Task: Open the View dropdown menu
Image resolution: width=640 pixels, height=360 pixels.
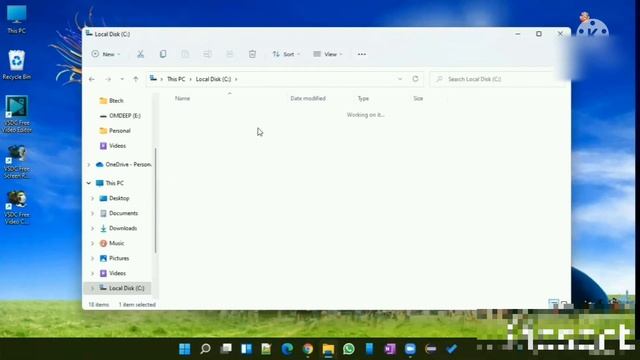Action: coord(328,54)
